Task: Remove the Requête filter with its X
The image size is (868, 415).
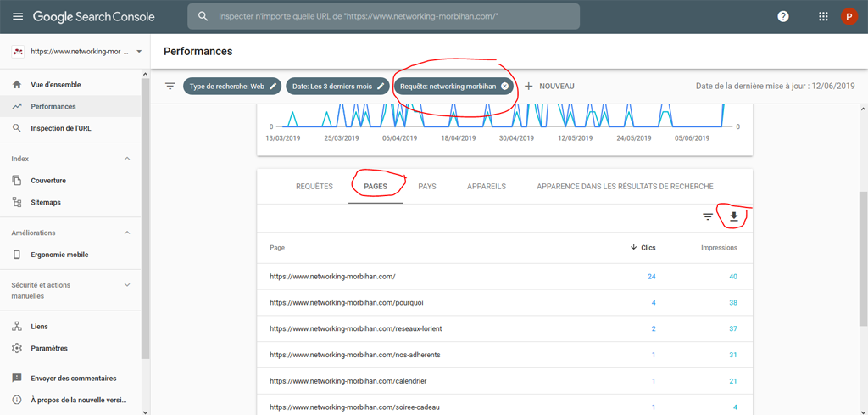Action: [x=504, y=87]
